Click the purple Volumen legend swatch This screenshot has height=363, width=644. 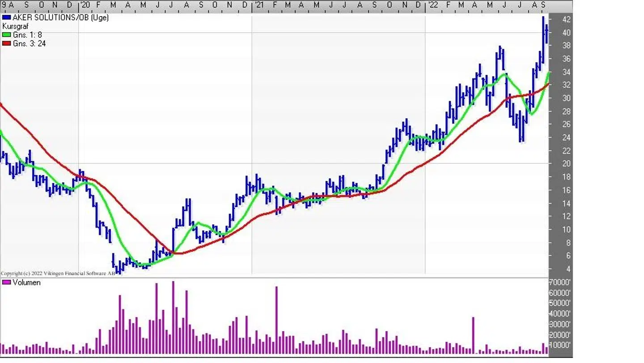6,282
